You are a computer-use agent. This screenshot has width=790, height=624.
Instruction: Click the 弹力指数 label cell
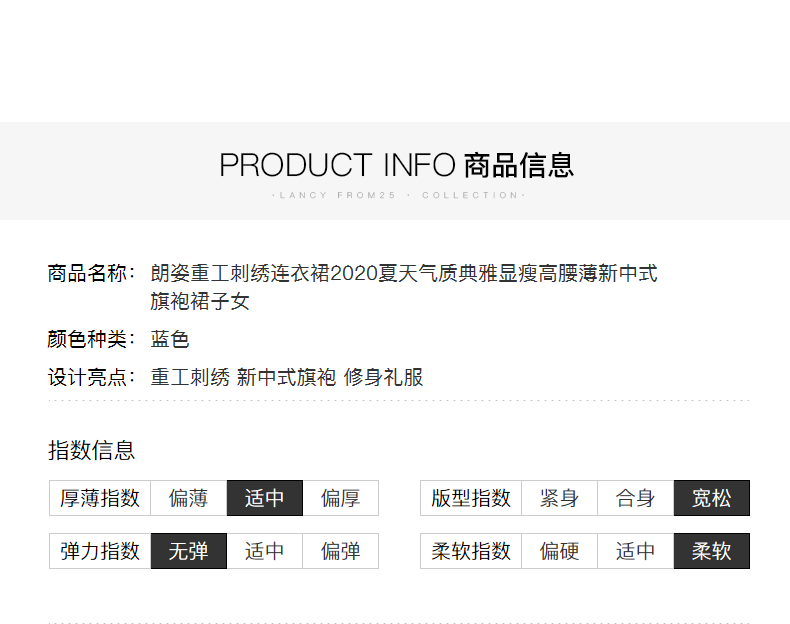[x=100, y=551]
